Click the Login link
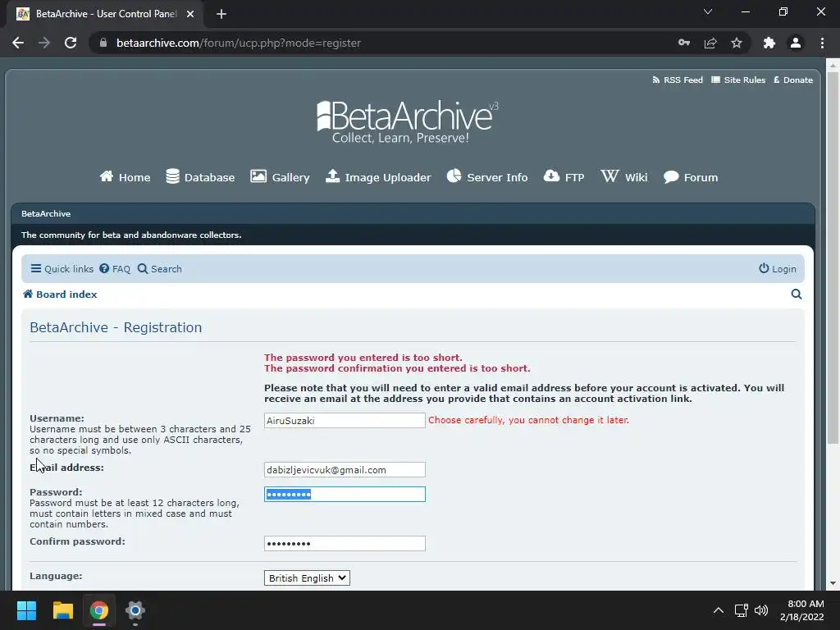This screenshot has width=840, height=630. tap(778, 269)
